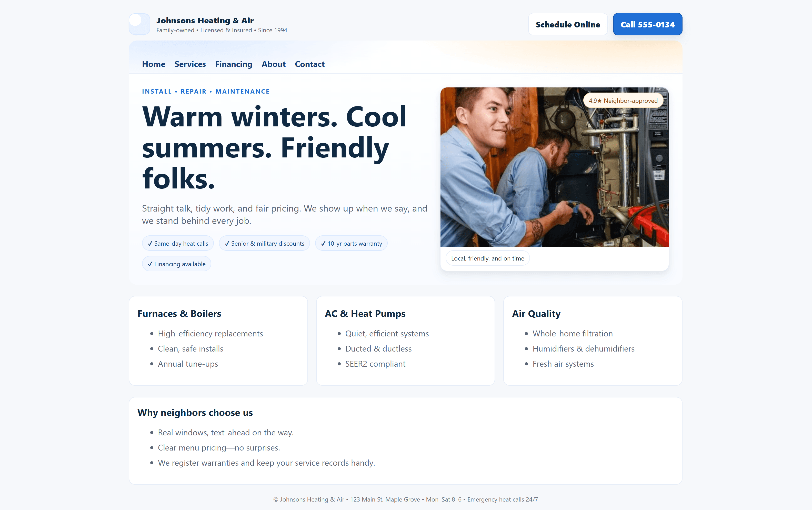812x510 pixels.
Task: Click the Financing available chip
Action: coord(176,264)
